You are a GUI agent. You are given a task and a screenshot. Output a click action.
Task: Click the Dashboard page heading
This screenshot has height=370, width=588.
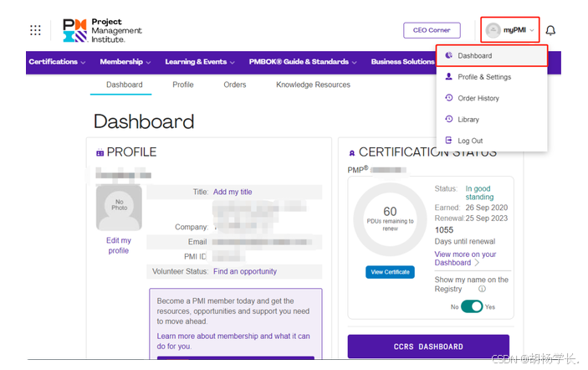click(144, 121)
